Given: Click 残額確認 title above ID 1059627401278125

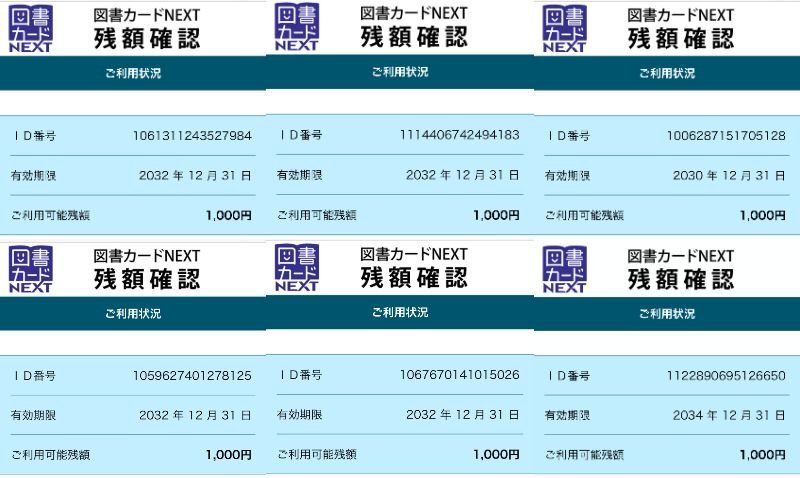Looking at the screenshot, I should point(147,279).
